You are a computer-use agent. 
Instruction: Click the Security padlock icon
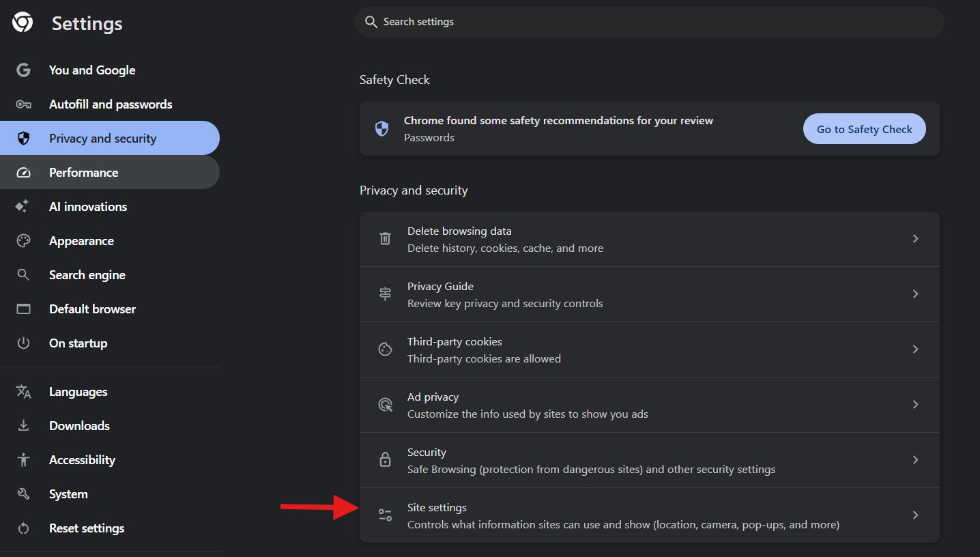pos(385,460)
